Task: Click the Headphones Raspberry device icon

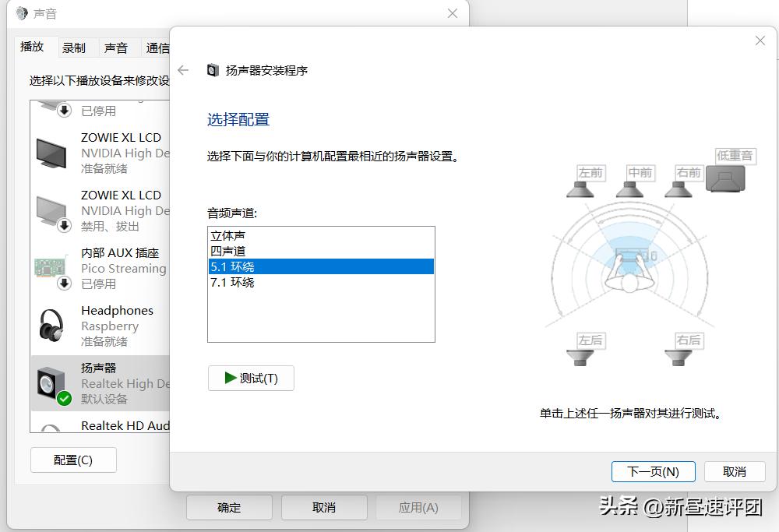Action: pyautogui.click(x=51, y=326)
